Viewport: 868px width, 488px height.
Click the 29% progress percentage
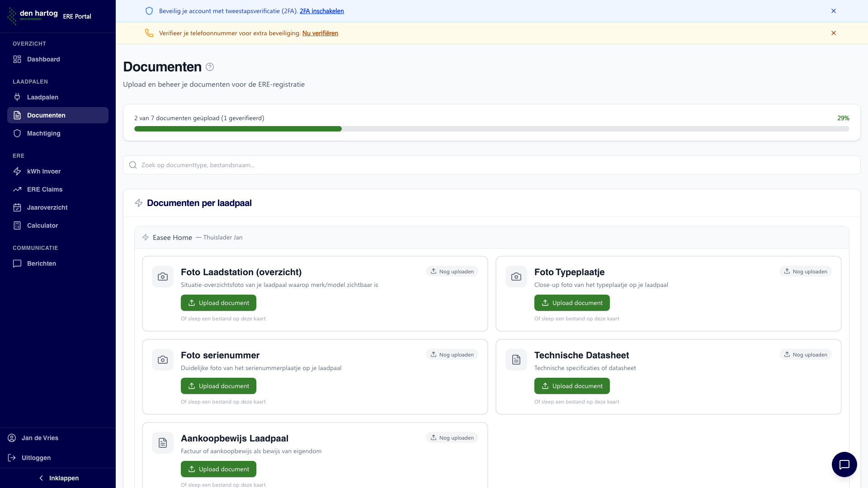tap(843, 118)
